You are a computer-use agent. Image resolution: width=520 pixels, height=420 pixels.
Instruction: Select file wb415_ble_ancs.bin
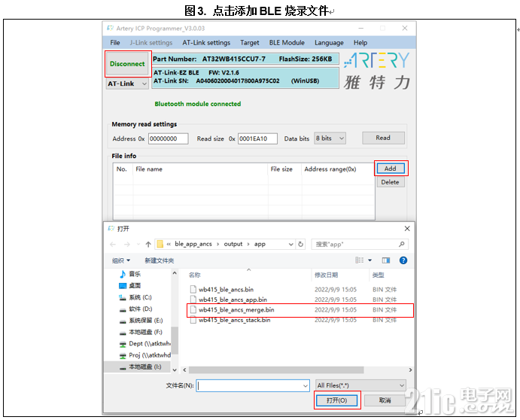pyautogui.click(x=227, y=290)
